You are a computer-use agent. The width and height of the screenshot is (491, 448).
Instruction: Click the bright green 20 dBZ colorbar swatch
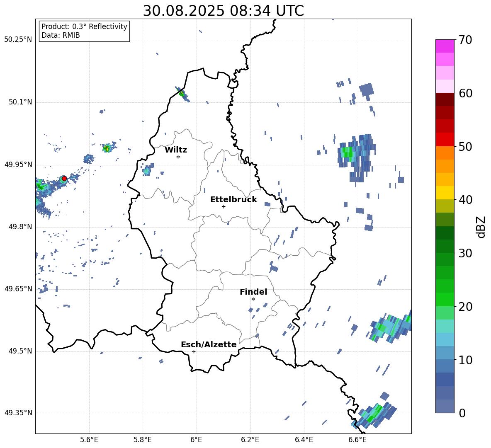[x=445, y=299]
